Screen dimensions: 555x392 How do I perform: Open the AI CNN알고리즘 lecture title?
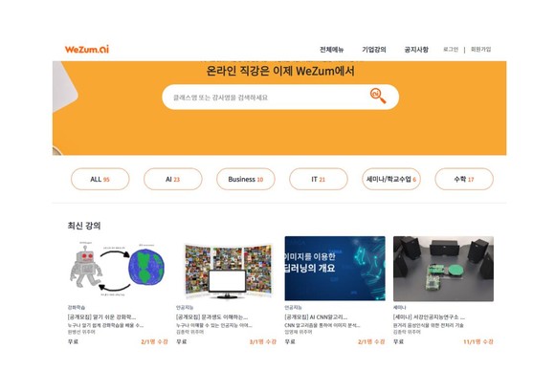click(x=316, y=316)
